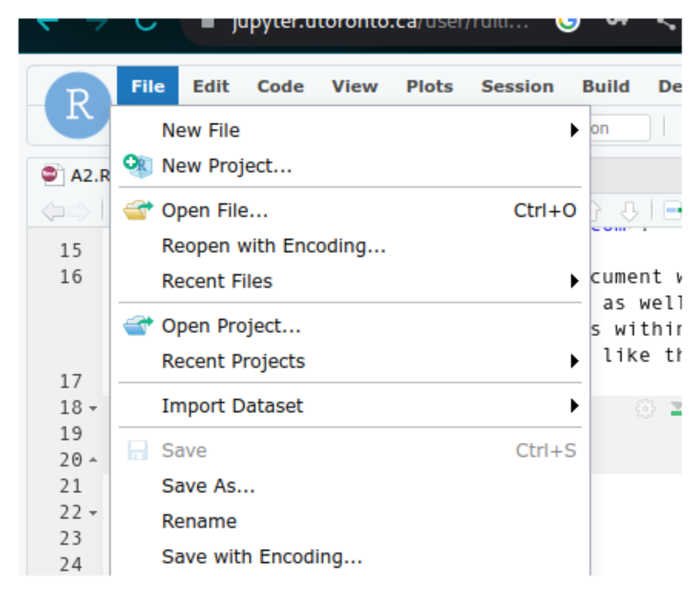The image size is (700, 594).
Task: Expand the New File submenu
Action: pyautogui.click(x=574, y=130)
